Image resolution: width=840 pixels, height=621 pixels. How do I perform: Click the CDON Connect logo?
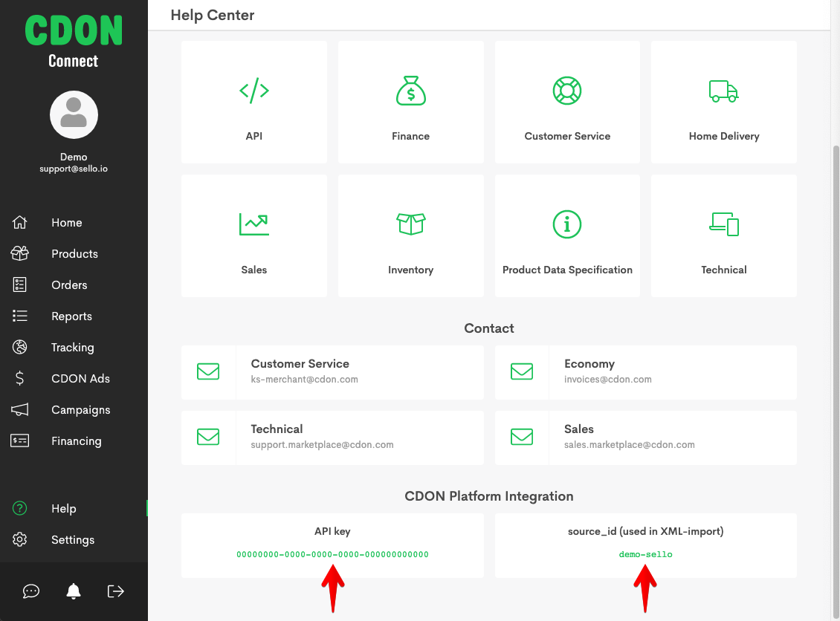pos(74,41)
